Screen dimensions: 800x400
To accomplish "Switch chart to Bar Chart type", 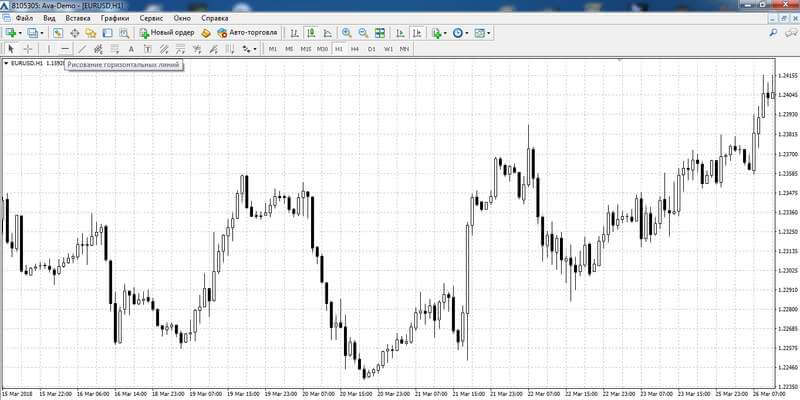I will coord(294,33).
